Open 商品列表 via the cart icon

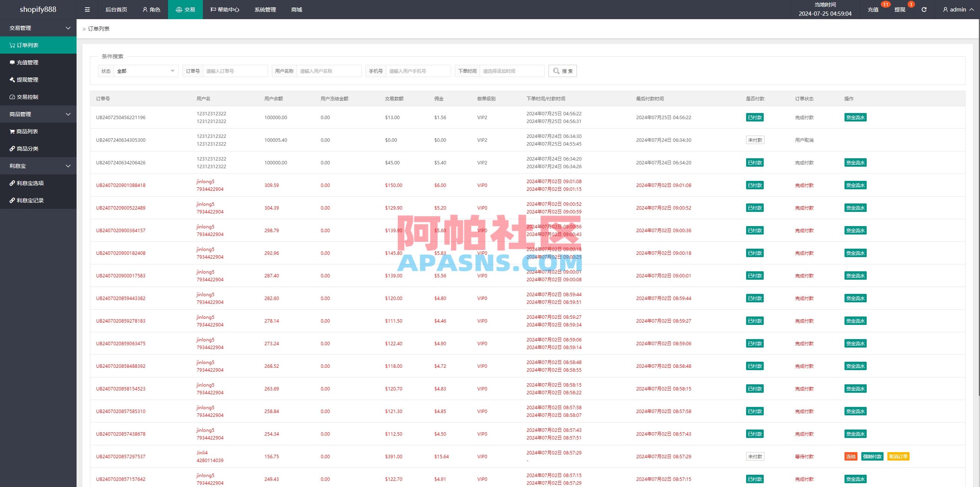[x=11, y=131]
